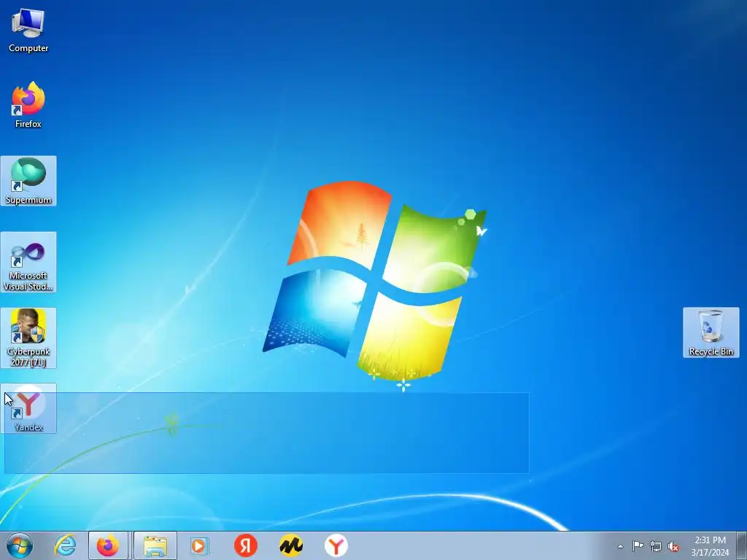The width and height of the screenshot is (747, 560).
Task: Launch Yandex Browser from the taskbar
Action: coord(336,545)
